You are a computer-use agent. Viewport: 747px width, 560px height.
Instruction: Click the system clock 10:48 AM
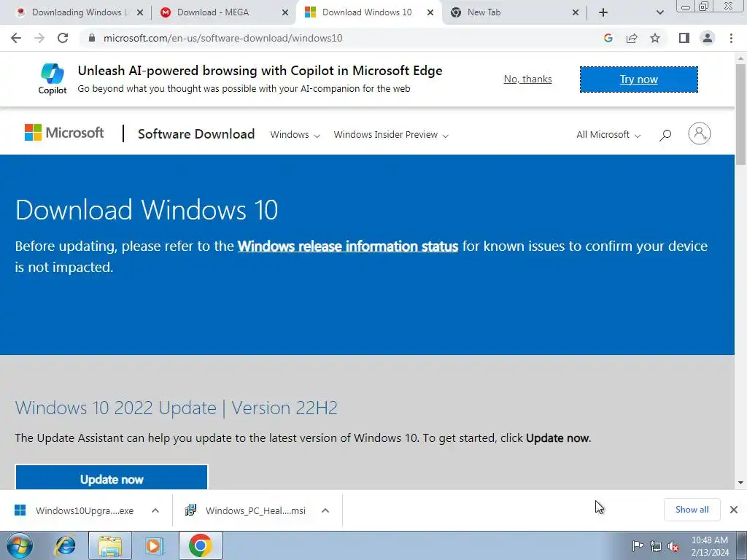click(x=709, y=540)
